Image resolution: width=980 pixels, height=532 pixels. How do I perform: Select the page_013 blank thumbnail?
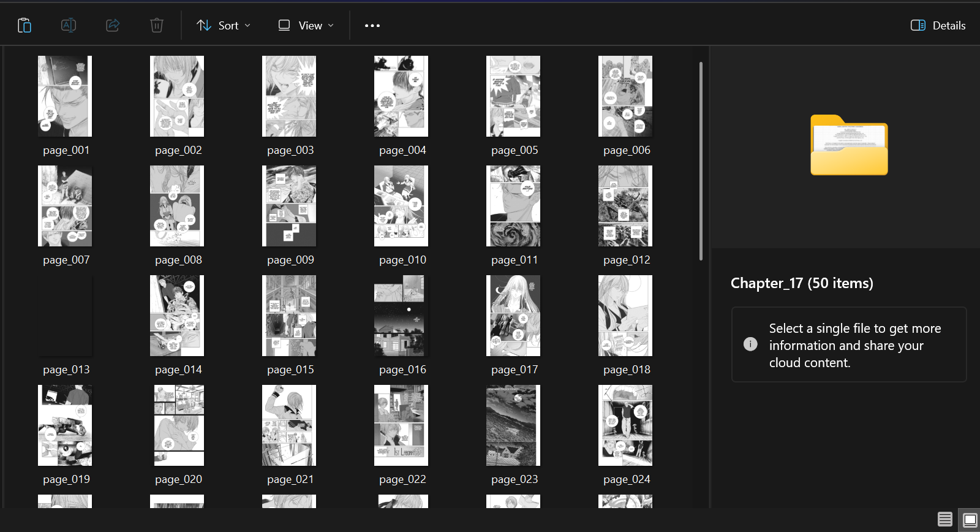65,316
